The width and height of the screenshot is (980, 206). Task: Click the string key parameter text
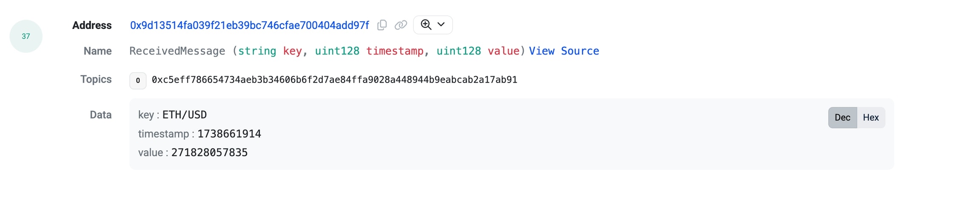[270, 51]
